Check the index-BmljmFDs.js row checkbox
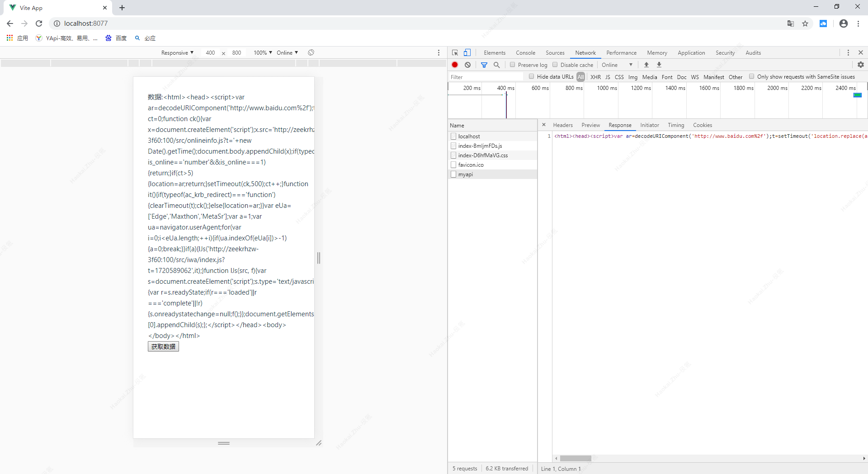The image size is (868, 474). pos(453,146)
